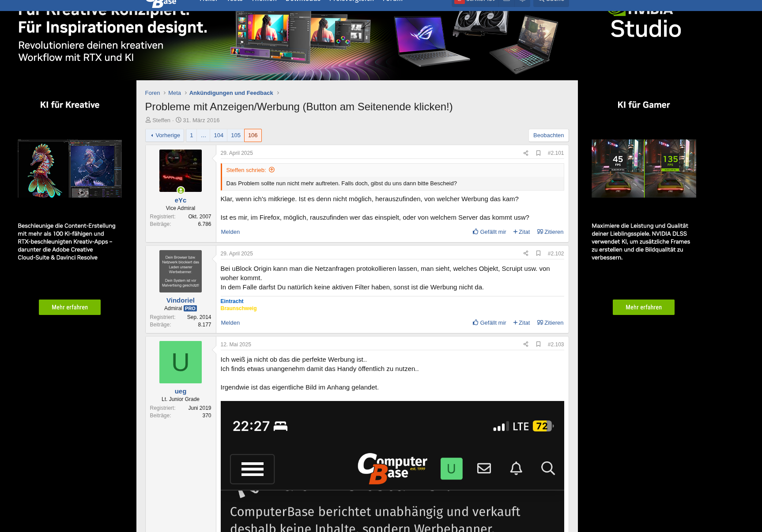This screenshot has width=762, height=532.
Task: Open permalink #2.103
Action: tap(556, 345)
